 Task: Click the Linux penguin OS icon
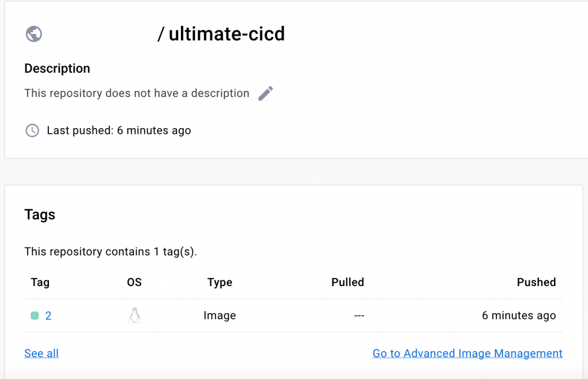(x=134, y=315)
